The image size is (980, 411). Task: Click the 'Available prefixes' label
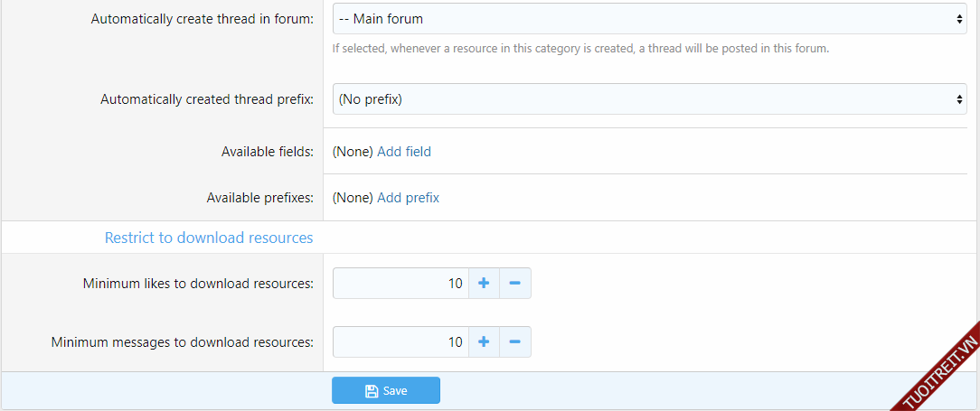[x=260, y=198]
